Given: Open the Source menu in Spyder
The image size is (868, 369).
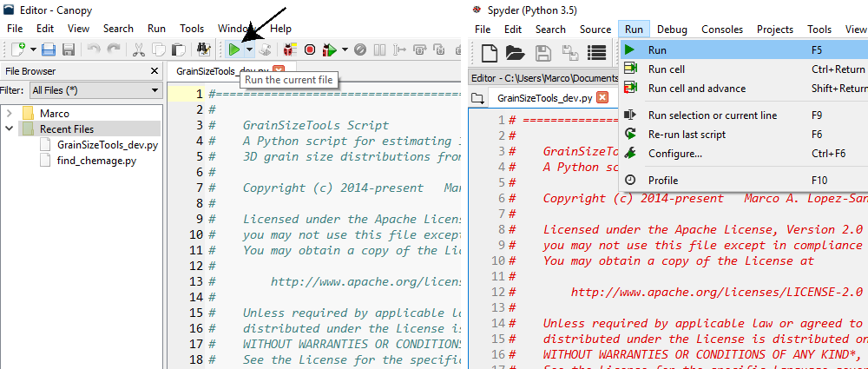Looking at the screenshot, I should [595, 30].
